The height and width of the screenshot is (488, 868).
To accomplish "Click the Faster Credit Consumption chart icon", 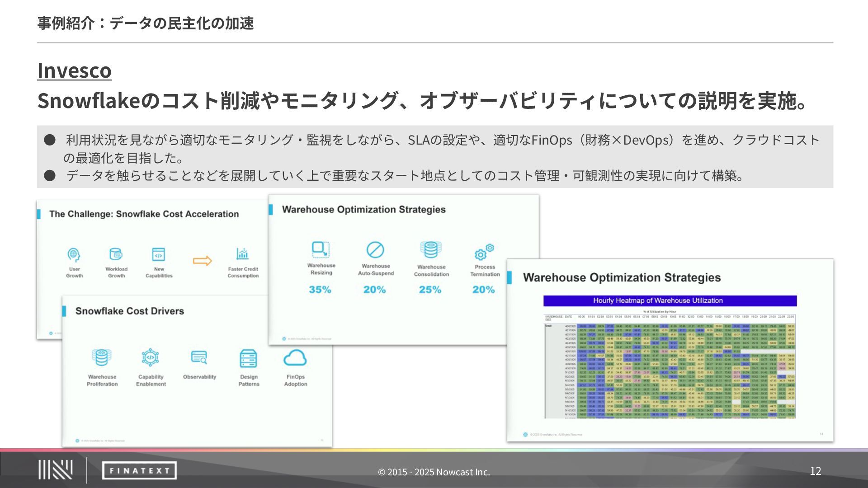I will (242, 253).
